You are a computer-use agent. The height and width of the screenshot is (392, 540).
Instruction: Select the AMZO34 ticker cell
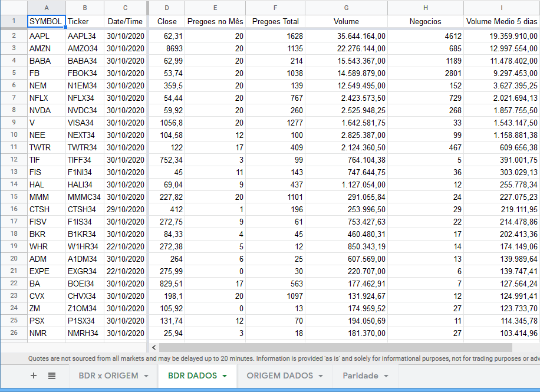point(85,48)
